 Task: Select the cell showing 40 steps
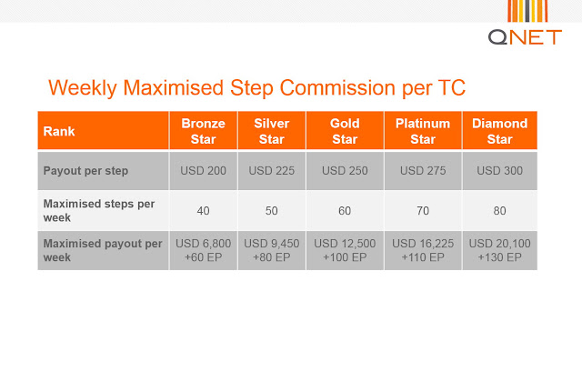coord(203,209)
